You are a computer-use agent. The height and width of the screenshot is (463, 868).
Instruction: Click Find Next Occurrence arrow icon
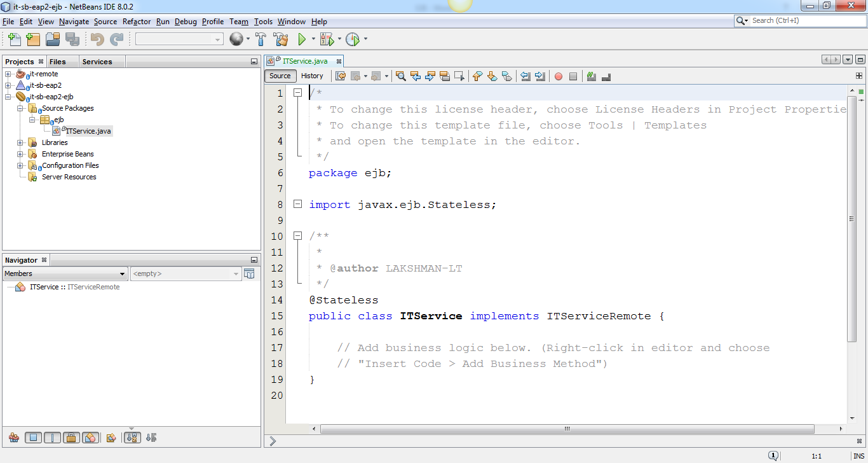coord(430,76)
